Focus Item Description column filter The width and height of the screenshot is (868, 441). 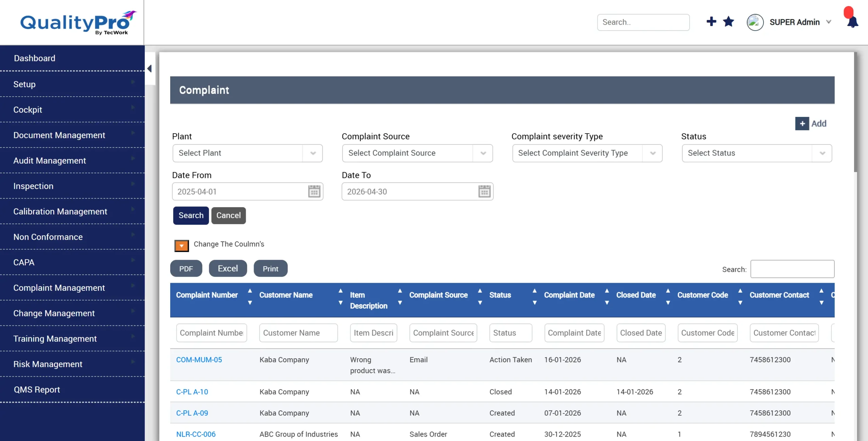(x=373, y=333)
